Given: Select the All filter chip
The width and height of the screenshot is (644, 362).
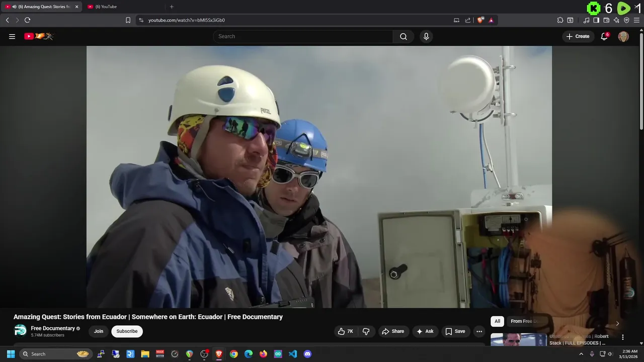Looking at the screenshot, I should [497, 321].
